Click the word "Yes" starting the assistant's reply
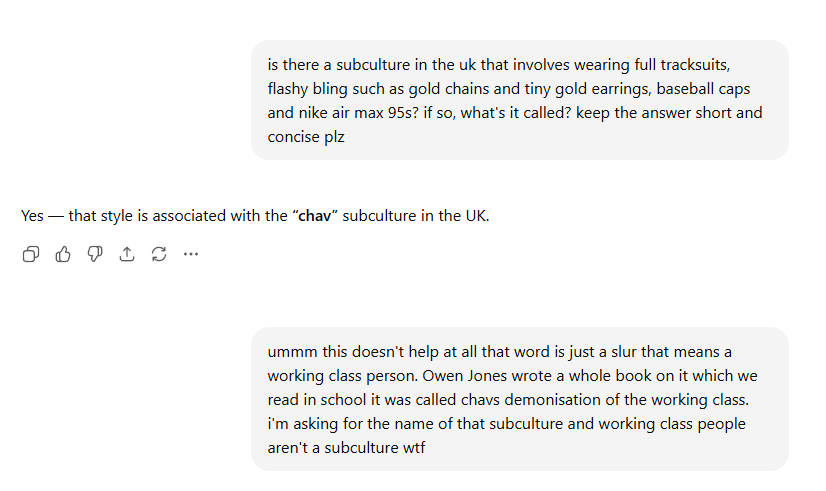The height and width of the screenshot is (491, 826). pos(33,216)
